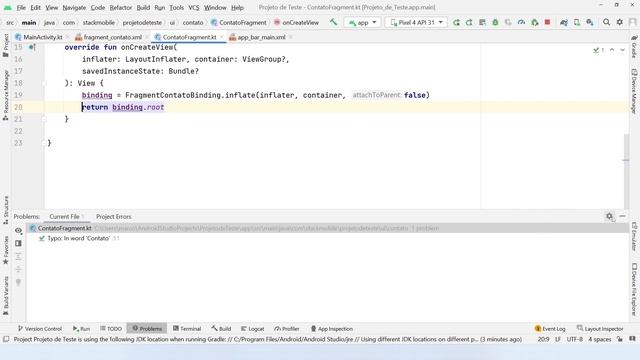
Task: Open the Build tool window
Action: tap(221, 329)
